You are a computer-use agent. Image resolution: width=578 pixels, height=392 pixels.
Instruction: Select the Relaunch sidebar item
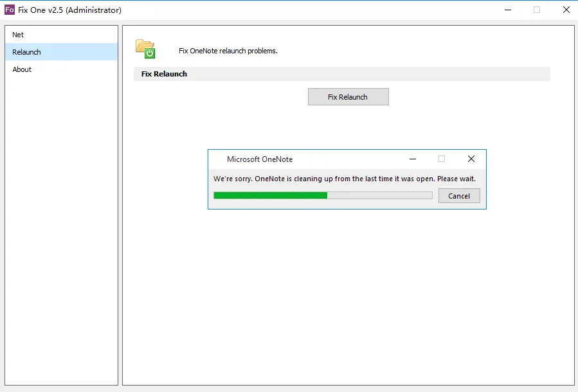click(x=62, y=52)
